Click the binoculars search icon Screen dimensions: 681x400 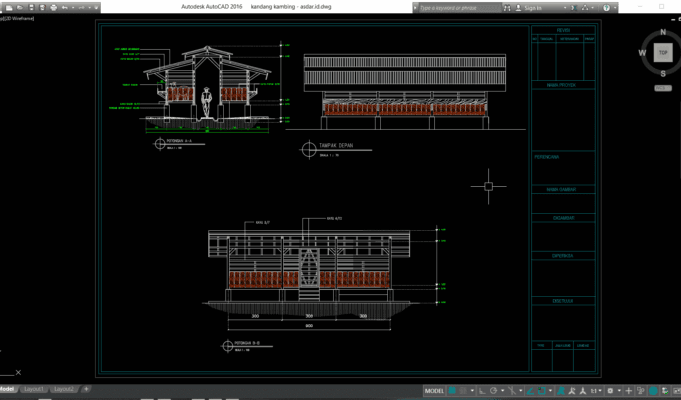507,8
